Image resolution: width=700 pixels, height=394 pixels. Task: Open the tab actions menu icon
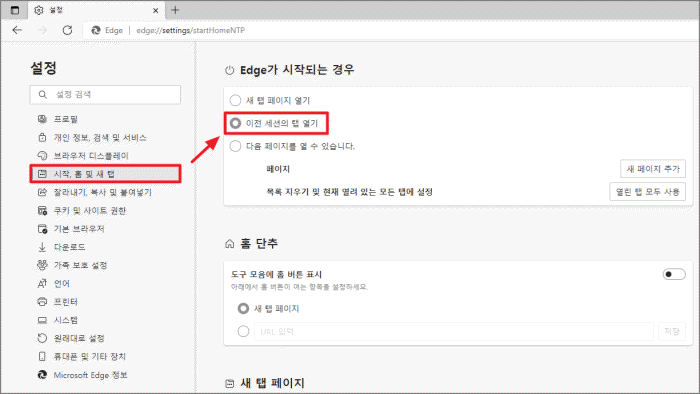click(x=15, y=10)
